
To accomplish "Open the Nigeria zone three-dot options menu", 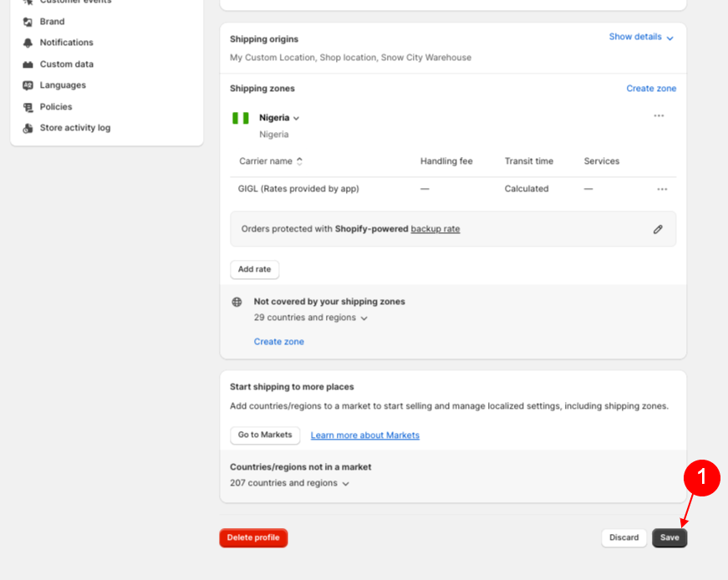I will [659, 116].
